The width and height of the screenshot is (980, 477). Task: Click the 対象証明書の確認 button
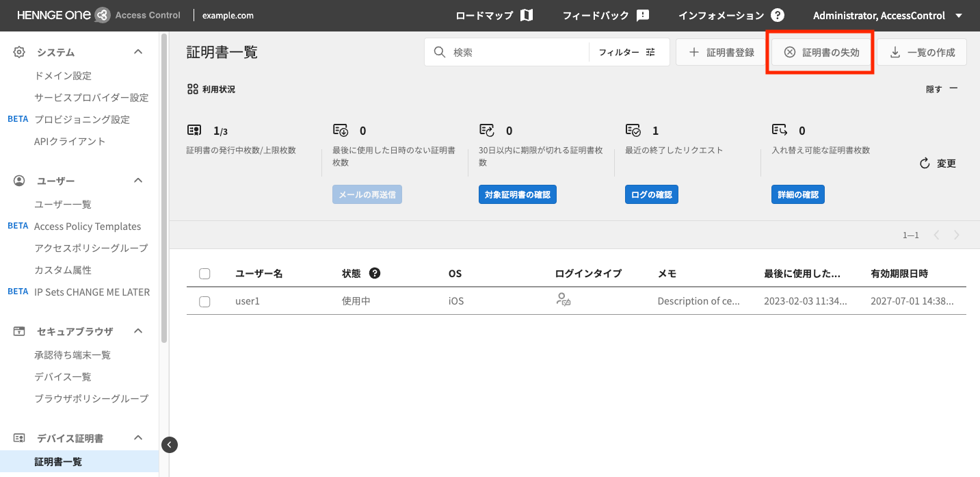coord(517,195)
